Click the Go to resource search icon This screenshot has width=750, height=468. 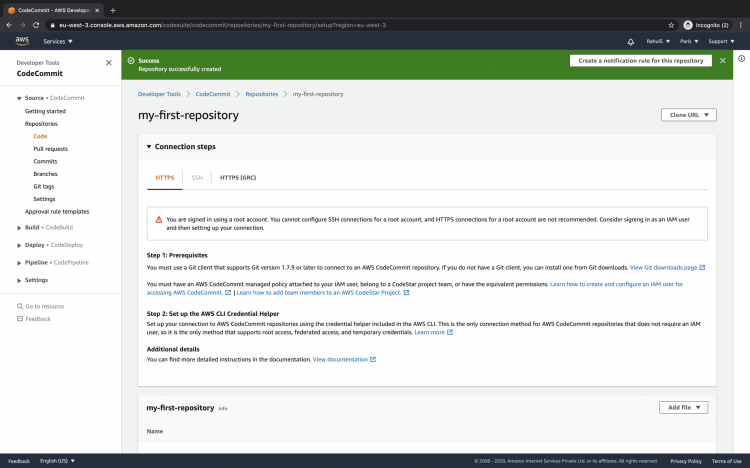[x=20, y=306]
